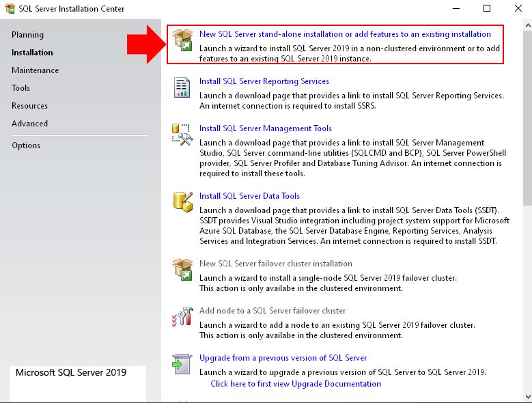
Task: Show the Resources section
Action: 29,106
